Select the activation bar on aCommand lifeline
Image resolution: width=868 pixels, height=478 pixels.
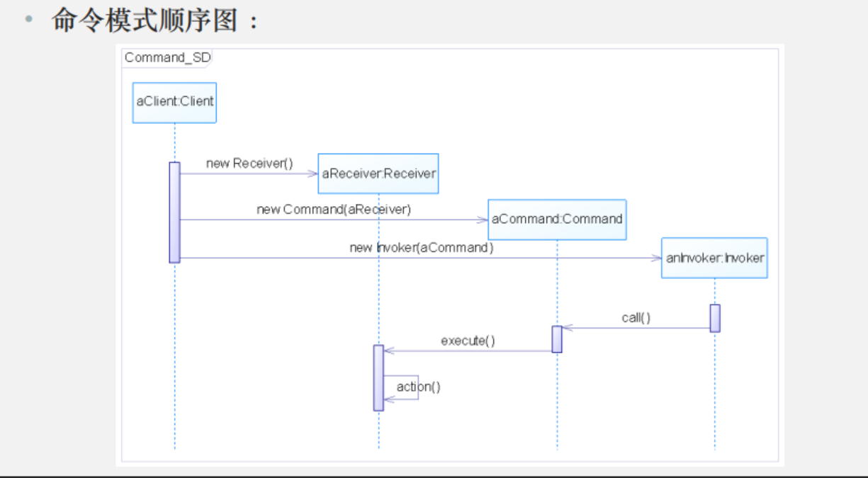point(557,339)
